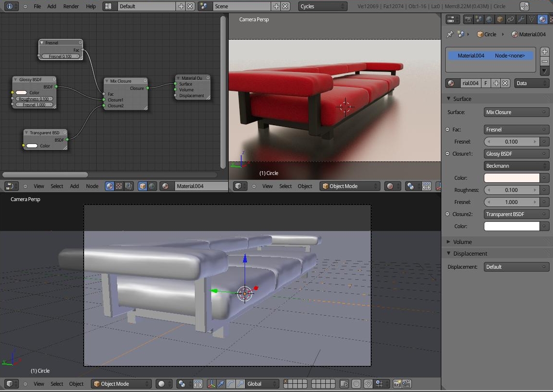Open the Beckmann distribution dropdown
Image resolution: width=553 pixels, height=392 pixels.
click(x=516, y=166)
